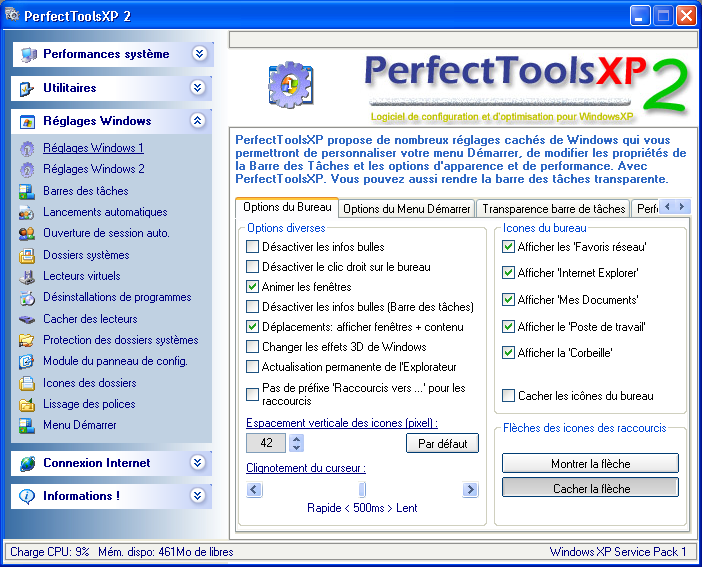
Task: Click the title bar application icon
Action: 13,15
